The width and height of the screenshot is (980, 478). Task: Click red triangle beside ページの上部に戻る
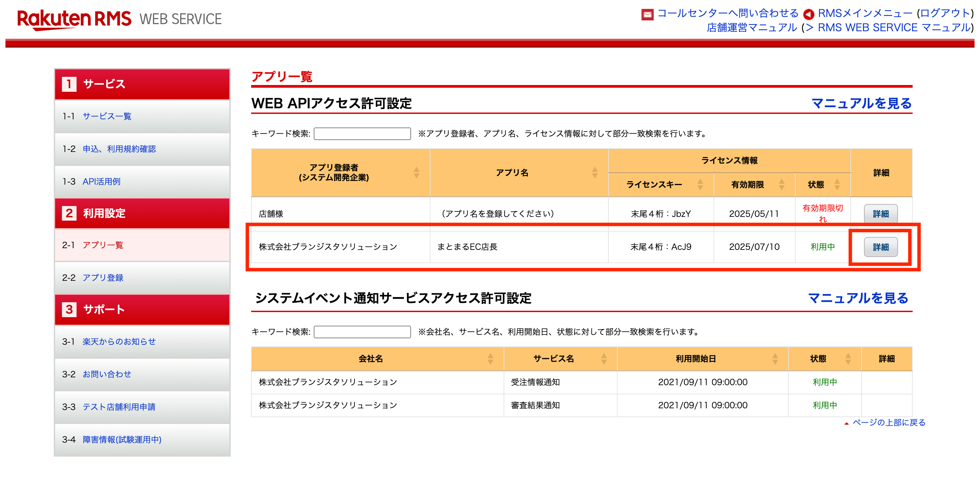(847, 423)
